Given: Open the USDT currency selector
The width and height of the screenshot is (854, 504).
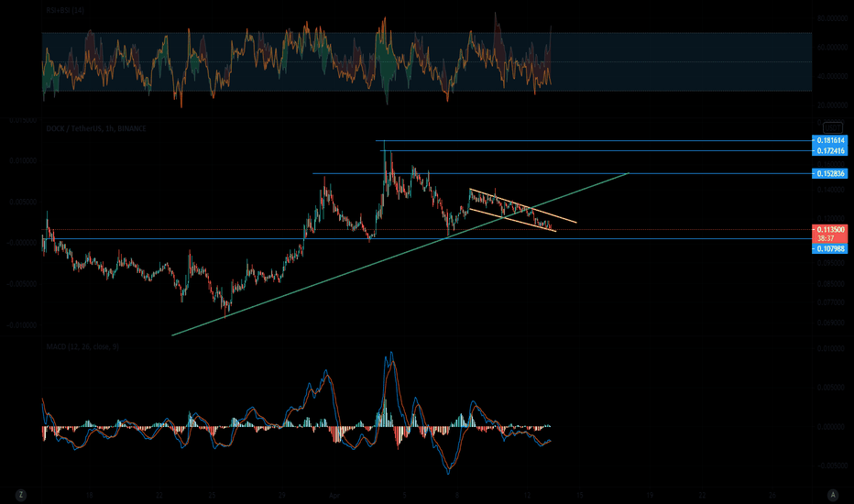Looking at the screenshot, I should 832,128.
